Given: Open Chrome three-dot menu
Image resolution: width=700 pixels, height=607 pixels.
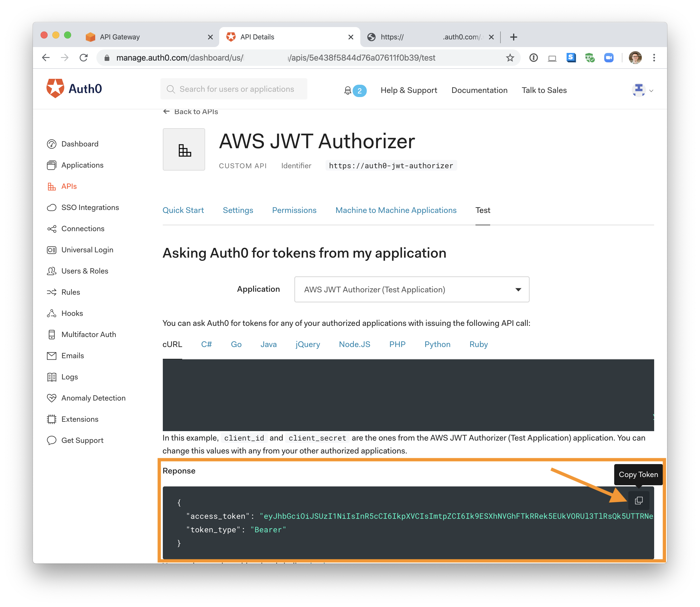Looking at the screenshot, I should click(x=654, y=58).
